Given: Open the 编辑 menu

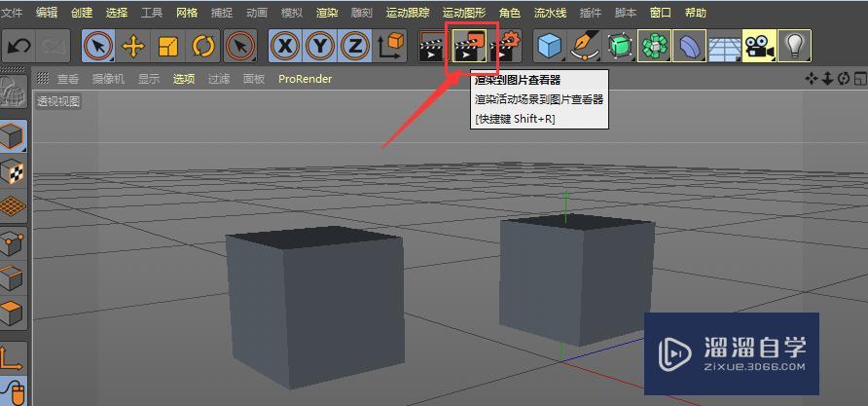Looking at the screenshot, I should pyautogui.click(x=47, y=13).
